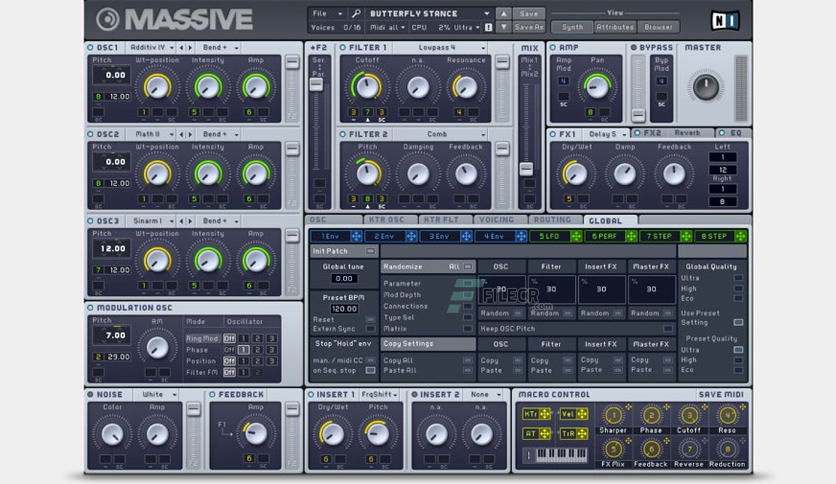
Task: Toggle Filter 2 power button
Action: coord(343,134)
